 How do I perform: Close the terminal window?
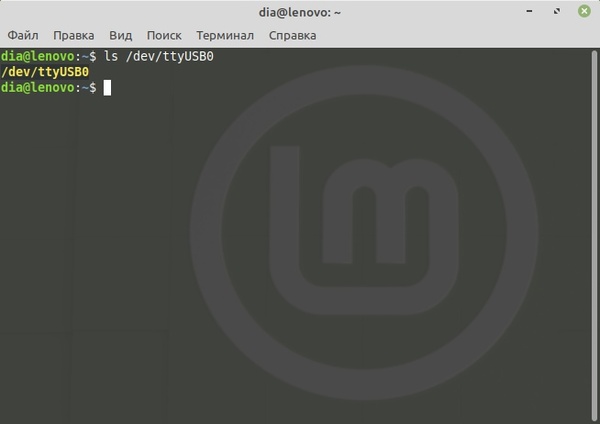pyautogui.click(x=581, y=12)
